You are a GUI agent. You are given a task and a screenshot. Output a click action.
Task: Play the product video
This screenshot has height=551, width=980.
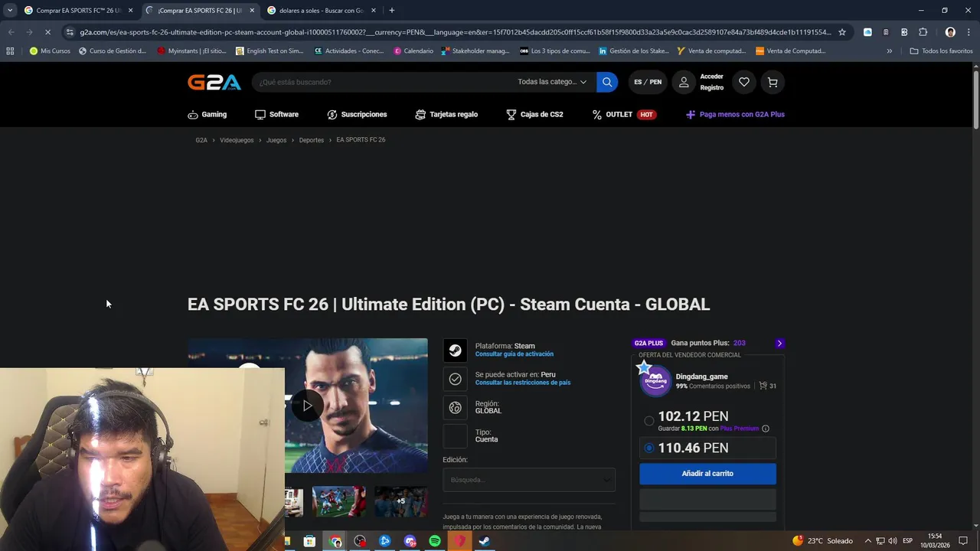[x=307, y=406]
